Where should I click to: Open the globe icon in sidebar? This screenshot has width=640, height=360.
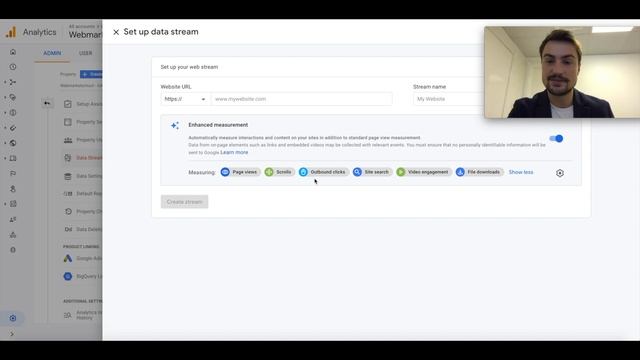click(13, 143)
